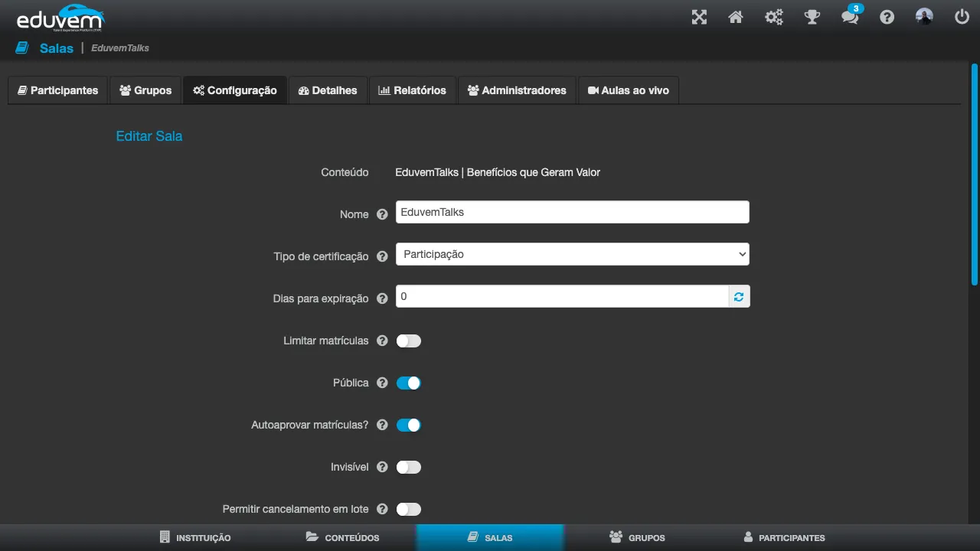
Task: Enable the Invisível switch
Action: (409, 467)
